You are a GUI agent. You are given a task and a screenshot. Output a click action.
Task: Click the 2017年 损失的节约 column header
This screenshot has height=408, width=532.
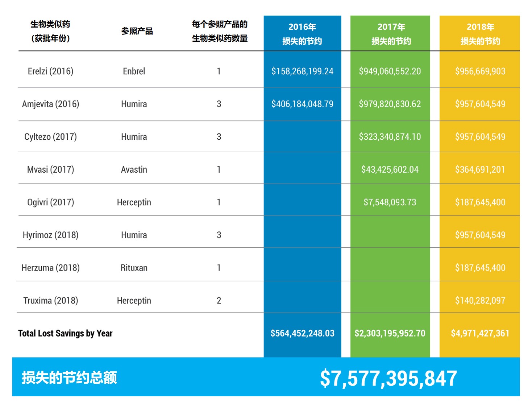391,34
